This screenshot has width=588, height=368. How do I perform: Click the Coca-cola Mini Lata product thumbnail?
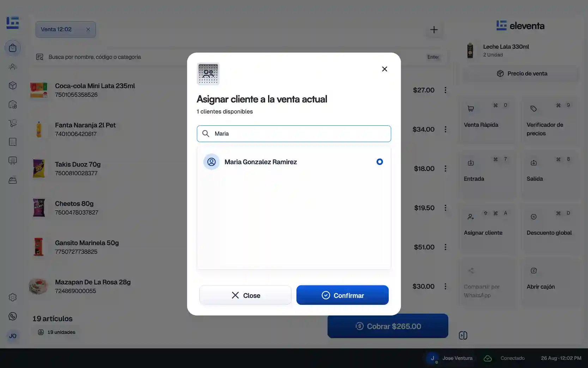[39, 90]
